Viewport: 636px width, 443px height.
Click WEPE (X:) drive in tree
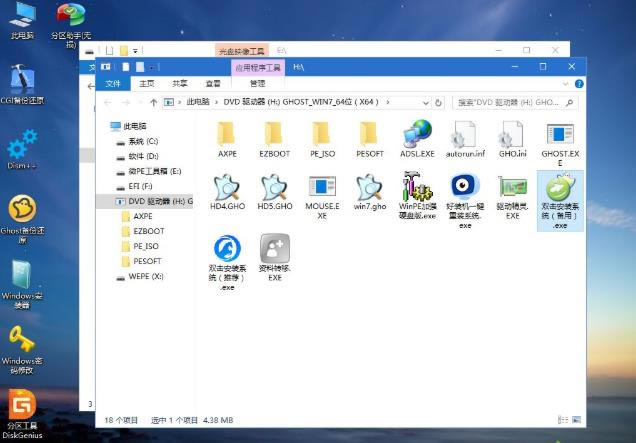pyautogui.click(x=145, y=275)
